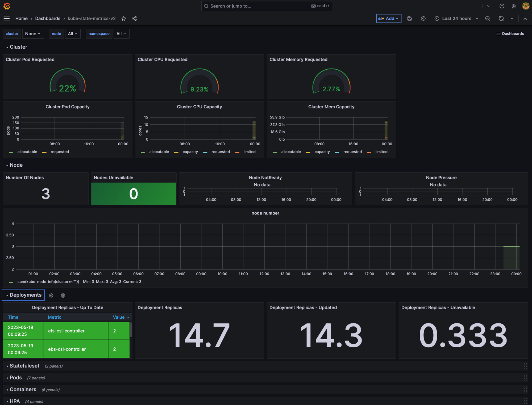The image size is (532, 405).
Task: Toggle the limited series in Cluster CPU Capacity
Action: 249,152
